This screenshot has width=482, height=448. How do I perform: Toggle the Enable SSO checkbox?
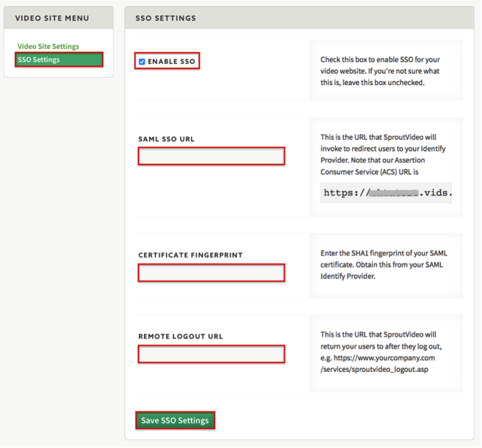[142, 61]
